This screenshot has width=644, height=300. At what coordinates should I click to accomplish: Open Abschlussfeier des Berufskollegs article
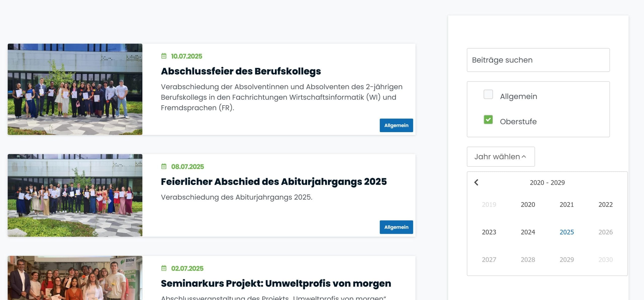(241, 71)
